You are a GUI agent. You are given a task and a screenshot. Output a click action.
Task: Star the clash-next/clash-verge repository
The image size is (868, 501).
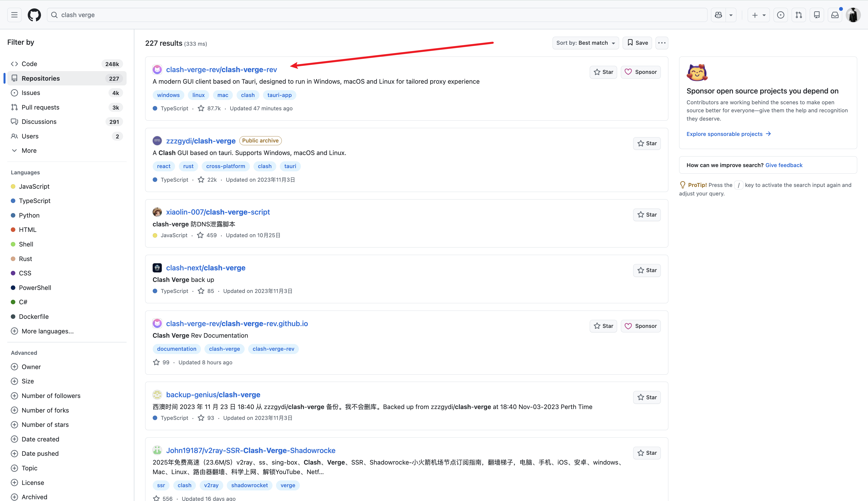(x=646, y=270)
